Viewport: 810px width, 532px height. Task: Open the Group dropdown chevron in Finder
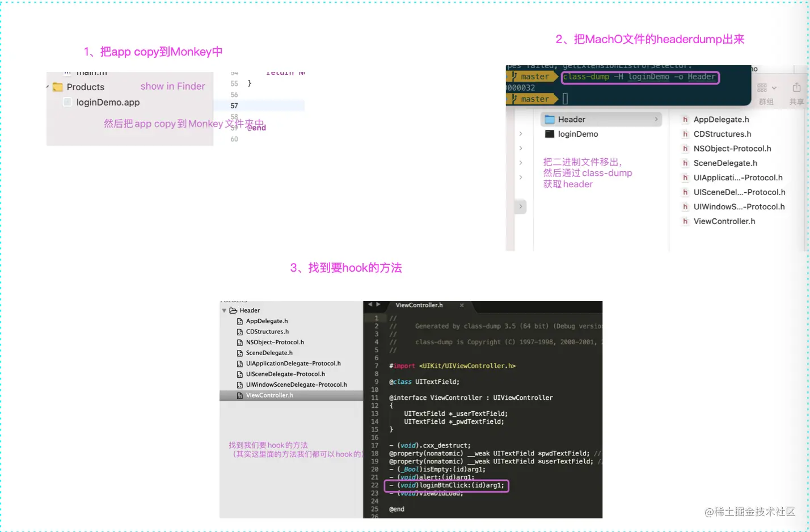pyautogui.click(x=774, y=88)
